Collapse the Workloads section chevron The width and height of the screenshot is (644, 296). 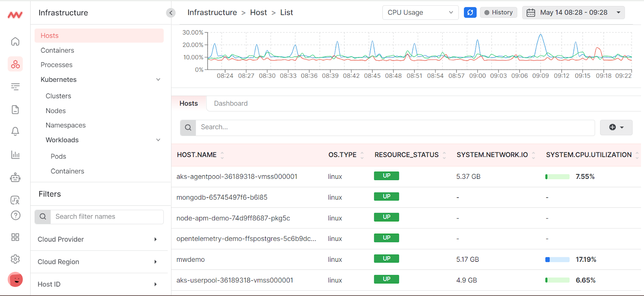(158, 140)
